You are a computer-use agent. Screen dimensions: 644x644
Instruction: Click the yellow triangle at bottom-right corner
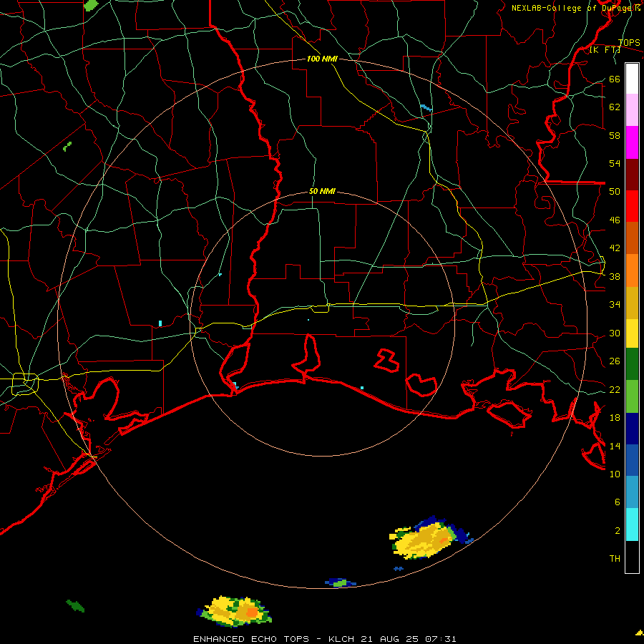(x=640, y=633)
